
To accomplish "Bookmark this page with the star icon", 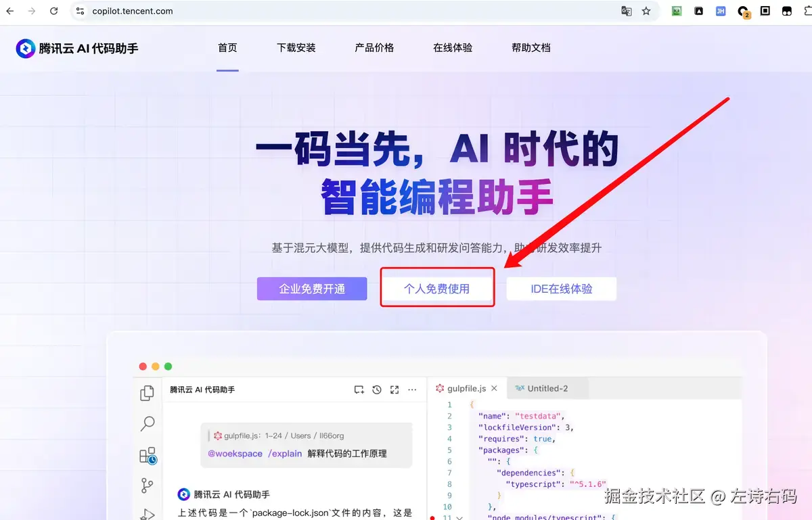I will (x=646, y=11).
